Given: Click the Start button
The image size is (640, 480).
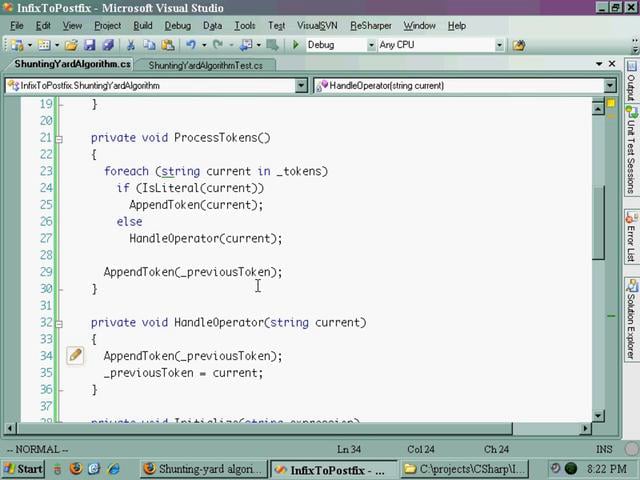Looking at the screenshot, I should [23, 469].
